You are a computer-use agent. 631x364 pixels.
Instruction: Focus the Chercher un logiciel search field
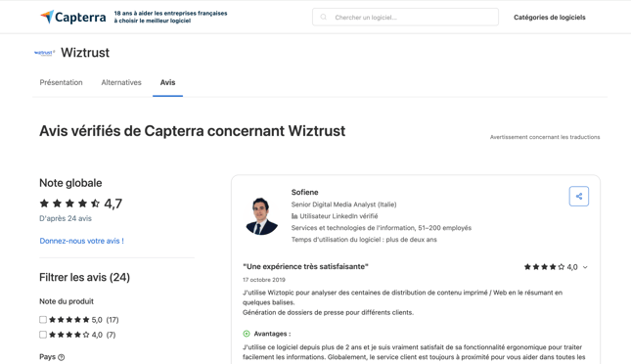point(405,17)
